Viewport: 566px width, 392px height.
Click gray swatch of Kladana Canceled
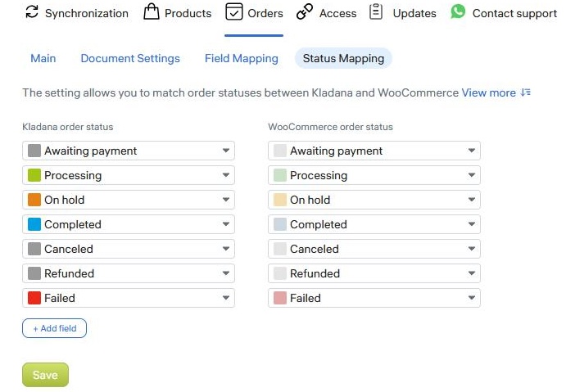coord(34,249)
